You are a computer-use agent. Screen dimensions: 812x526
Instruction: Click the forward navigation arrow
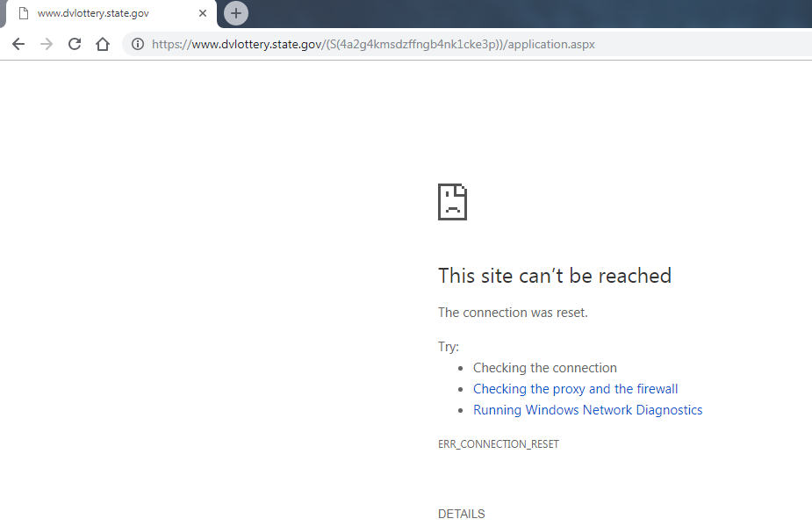(x=47, y=44)
